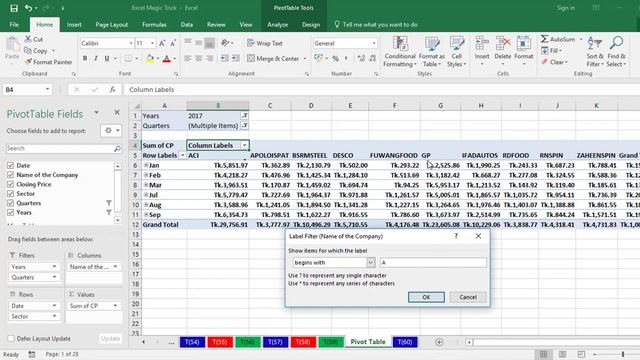Image resolution: width=640 pixels, height=360 pixels.
Task: Increase font size with larger A
Action: point(162,43)
